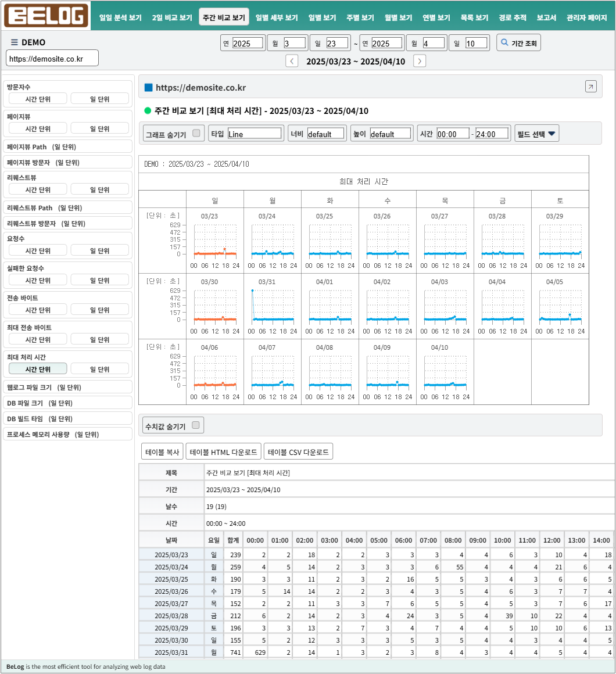
Task: Select 페이지뷰 일 단위 button
Action: coord(100,128)
